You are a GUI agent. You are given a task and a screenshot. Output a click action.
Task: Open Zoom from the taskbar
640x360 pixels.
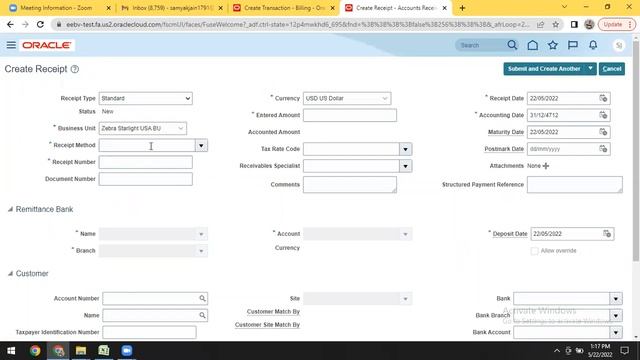point(127,351)
